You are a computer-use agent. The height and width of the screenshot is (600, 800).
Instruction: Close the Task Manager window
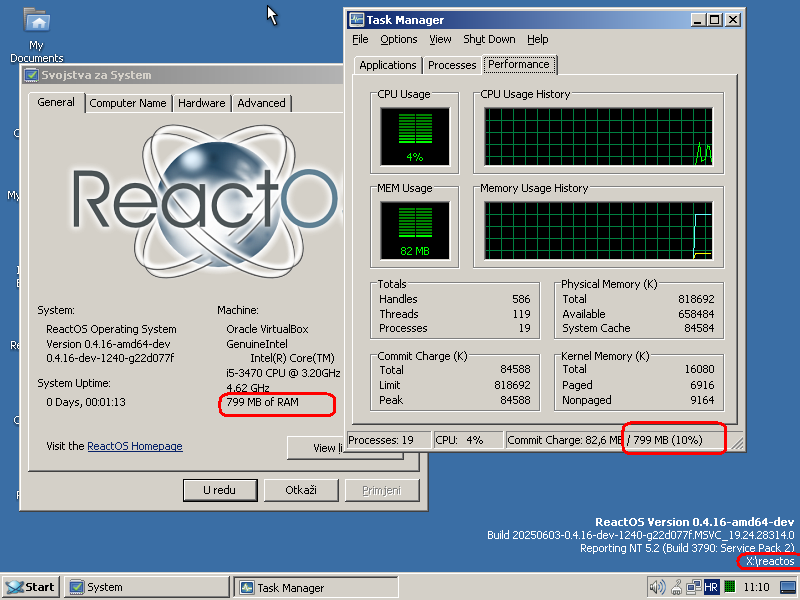[733, 20]
